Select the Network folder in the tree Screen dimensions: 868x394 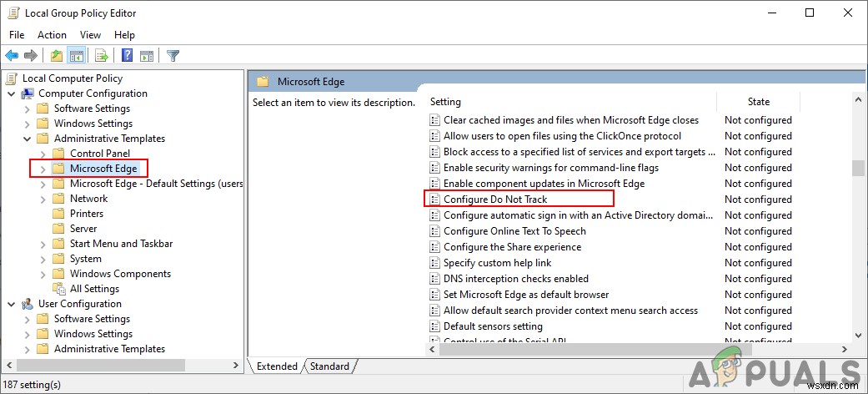(88, 199)
